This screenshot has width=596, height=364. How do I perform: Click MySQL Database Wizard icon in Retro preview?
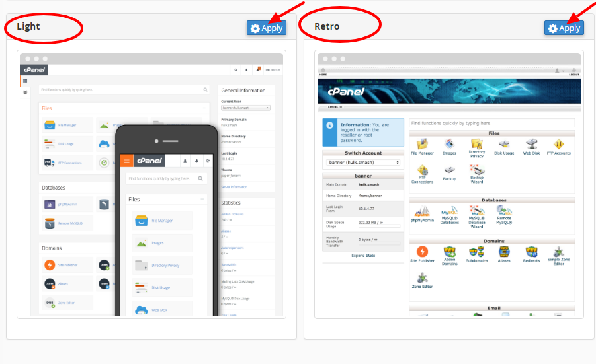(477, 211)
